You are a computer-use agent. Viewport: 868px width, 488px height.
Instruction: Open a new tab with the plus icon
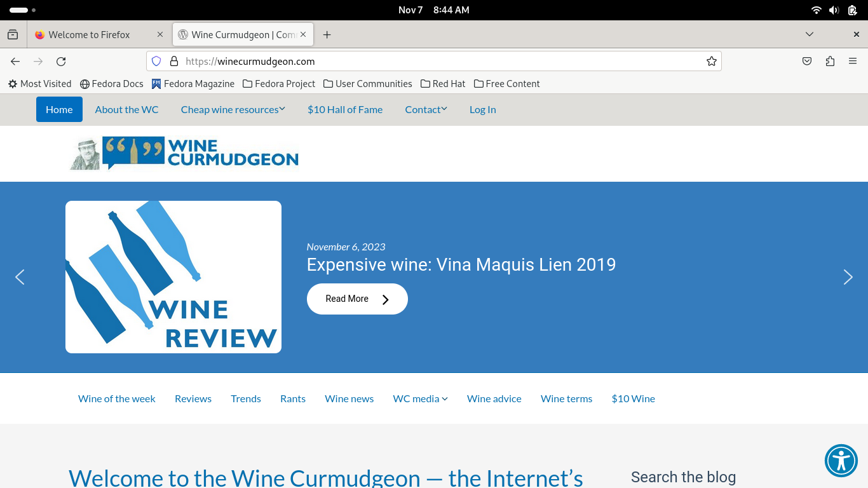coord(327,35)
